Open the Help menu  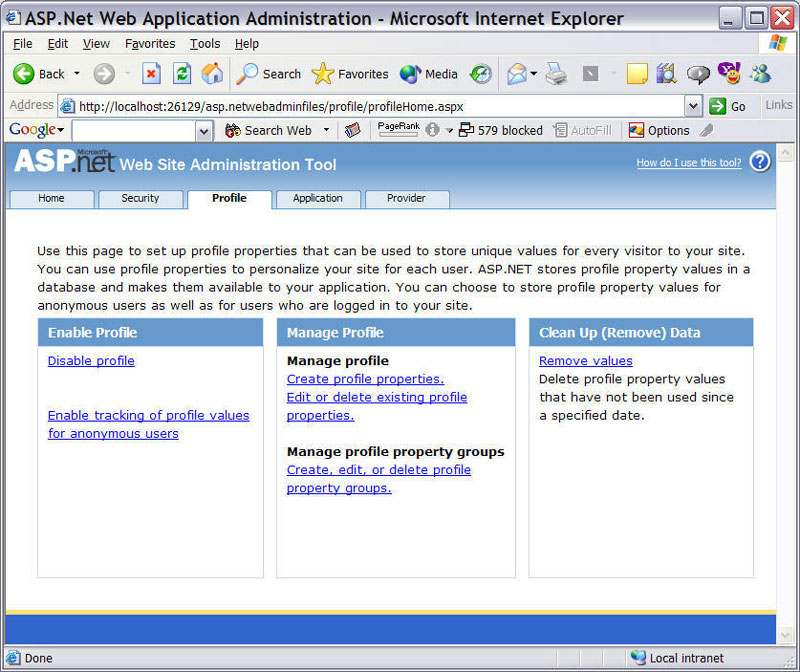coord(247,44)
